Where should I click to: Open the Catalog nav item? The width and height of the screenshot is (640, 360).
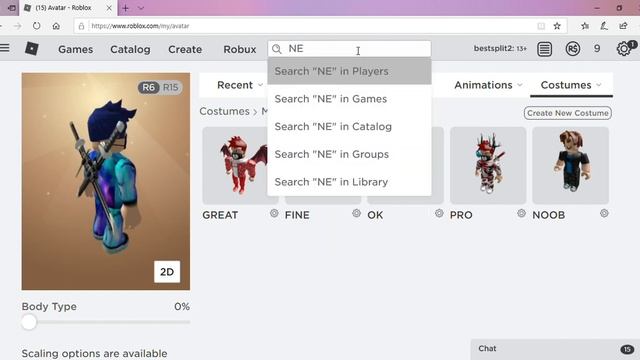click(130, 49)
